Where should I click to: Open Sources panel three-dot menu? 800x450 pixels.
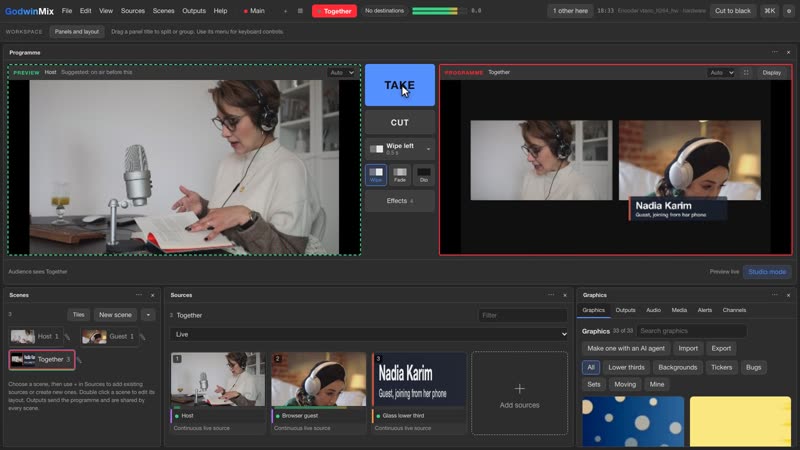(x=551, y=295)
